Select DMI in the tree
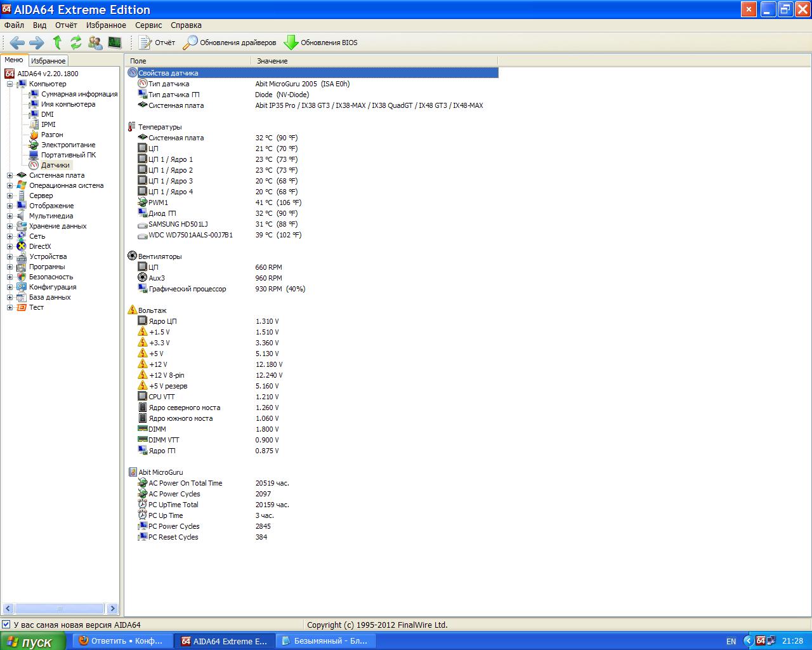Image resolution: width=812 pixels, height=650 pixels. point(48,114)
